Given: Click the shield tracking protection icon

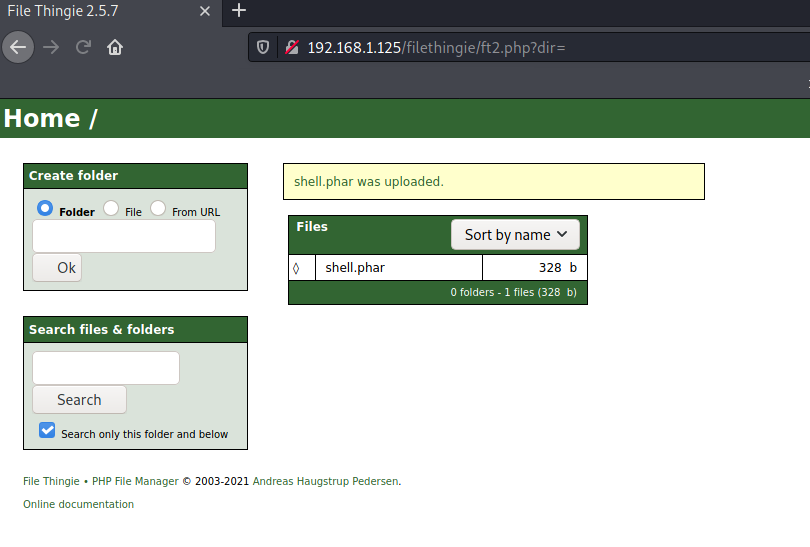Looking at the screenshot, I should click(263, 47).
